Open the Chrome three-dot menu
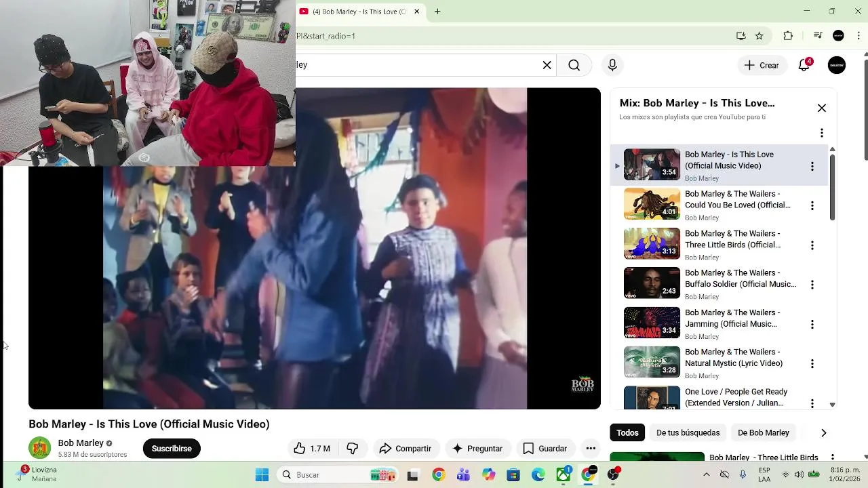Image resolution: width=868 pixels, height=488 pixels. (x=859, y=36)
